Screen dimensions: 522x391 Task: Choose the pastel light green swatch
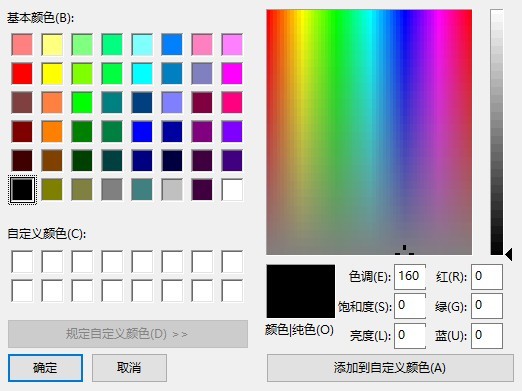82,44
